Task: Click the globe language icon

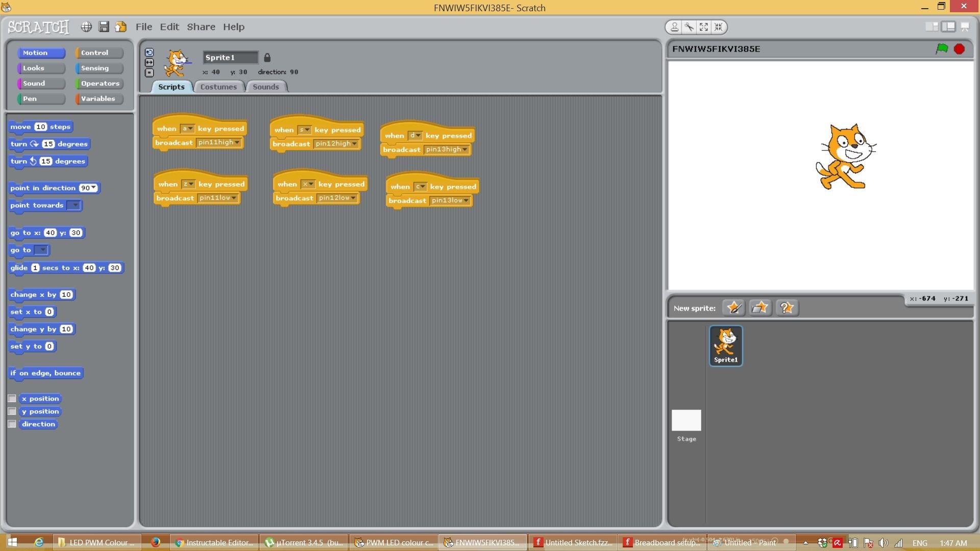Action: coord(86,27)
